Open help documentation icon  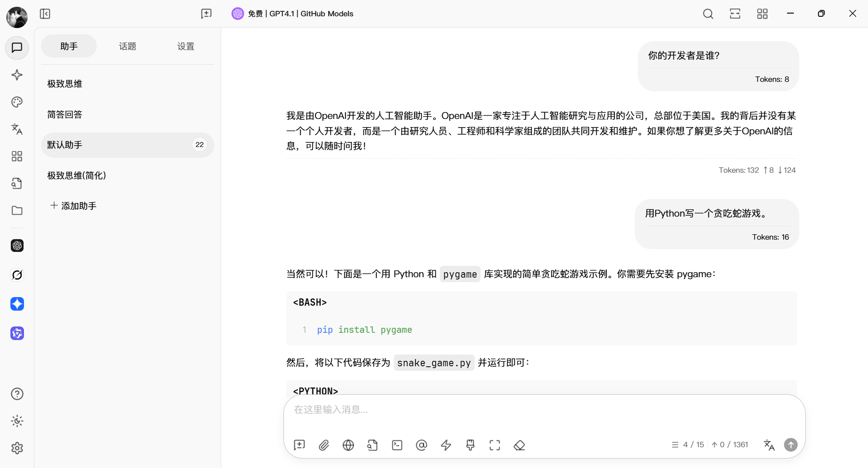coord(17,394)
